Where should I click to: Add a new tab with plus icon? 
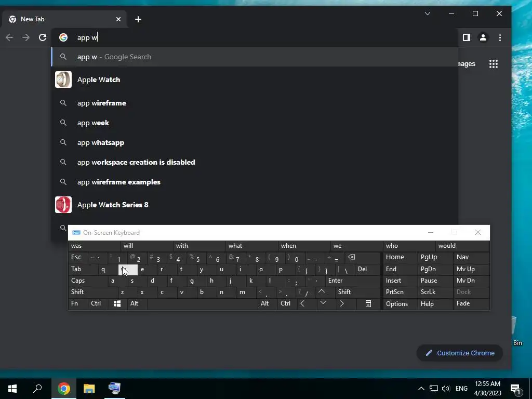tap(138, 19)
